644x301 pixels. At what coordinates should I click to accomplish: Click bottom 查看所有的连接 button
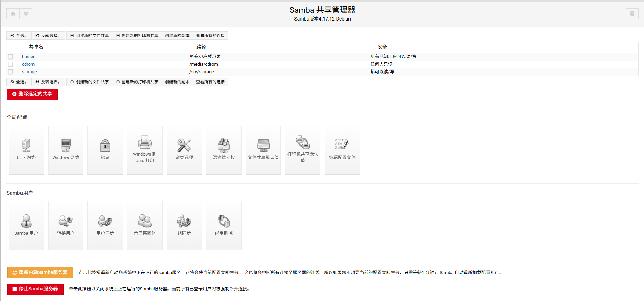coord(210,82)
